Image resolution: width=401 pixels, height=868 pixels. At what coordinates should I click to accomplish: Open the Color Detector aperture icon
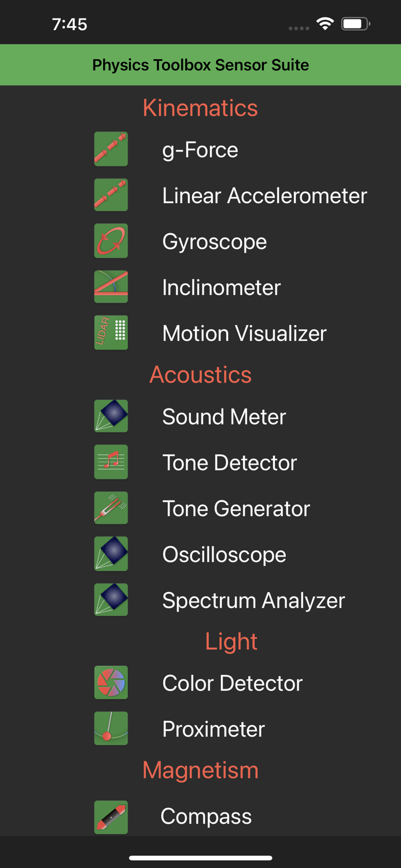(x=111, y=682)
